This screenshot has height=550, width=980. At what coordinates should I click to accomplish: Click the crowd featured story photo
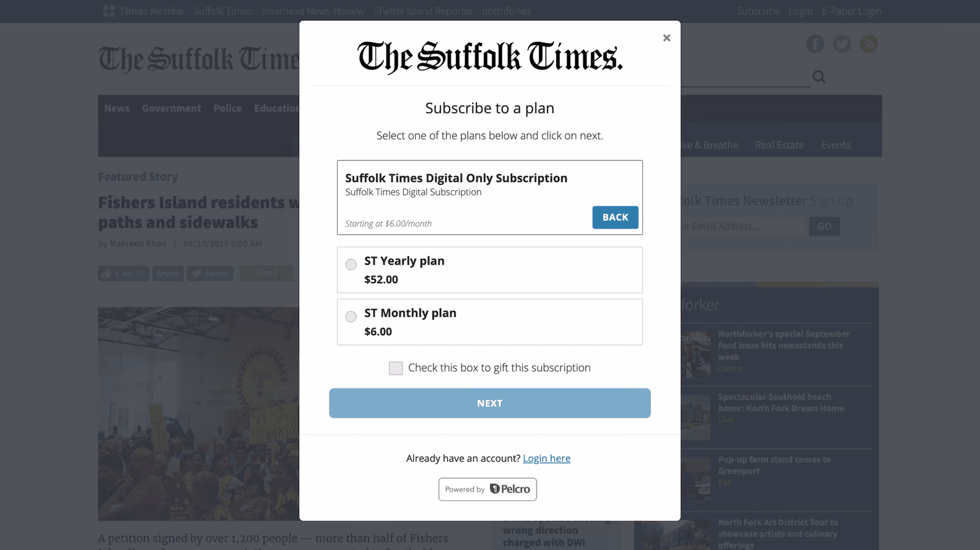click(x=198, y=414)
